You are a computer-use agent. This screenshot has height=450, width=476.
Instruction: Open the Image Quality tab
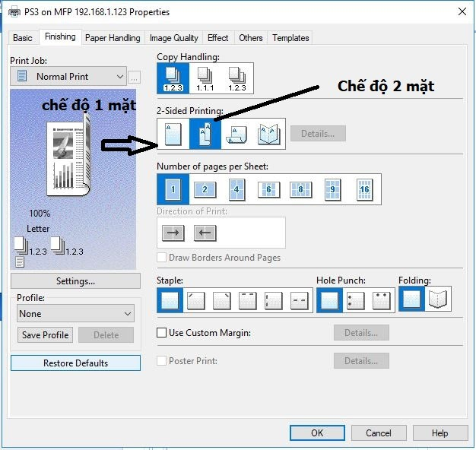[173, 37]
